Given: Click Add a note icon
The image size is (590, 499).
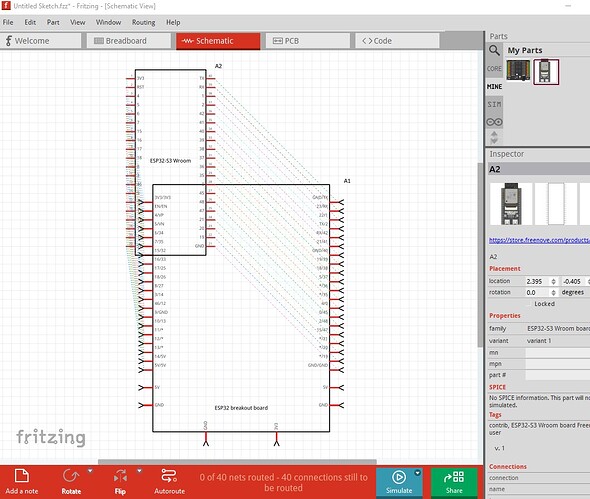Looking at the screenshot, I should pyautogui.click(x=21, y=482).
